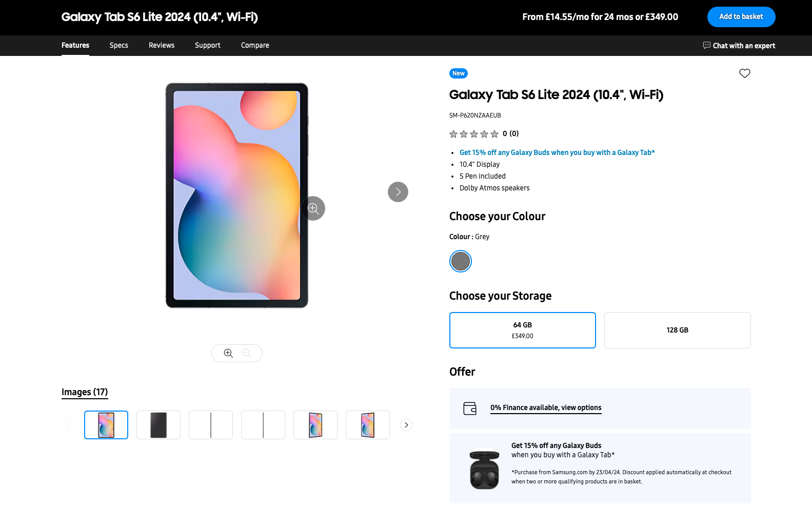Click the magnifier overlay on tablet image
Screen dimensions: 812x506
pos(313,208)
